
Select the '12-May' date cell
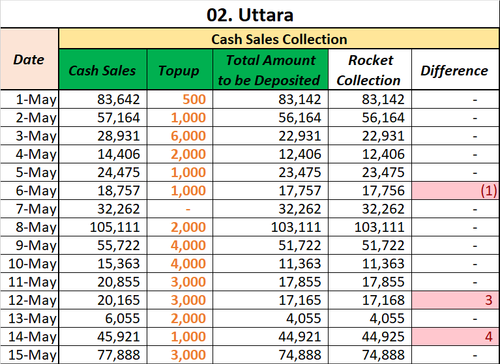click(29, 300)
